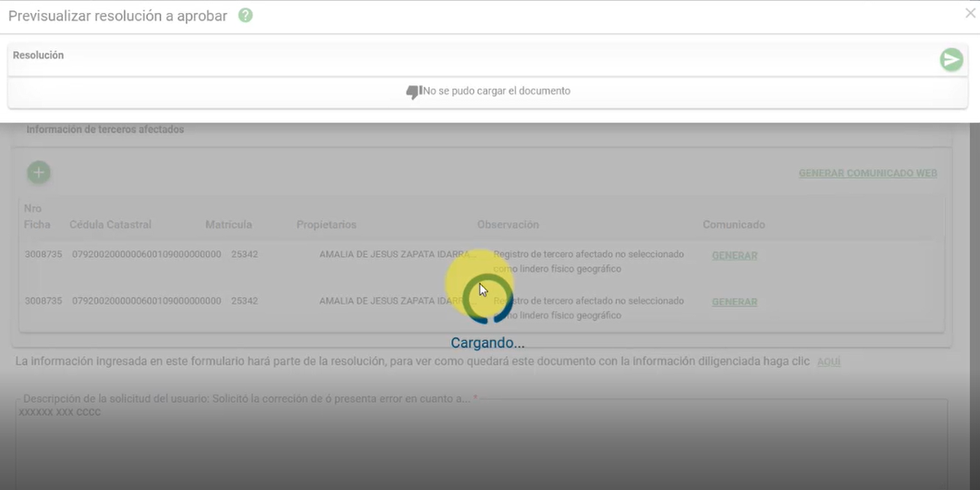The height and width of the screenshot is (490, 980).
Task: Click the green help question mark icon
Action: (245, 16)
